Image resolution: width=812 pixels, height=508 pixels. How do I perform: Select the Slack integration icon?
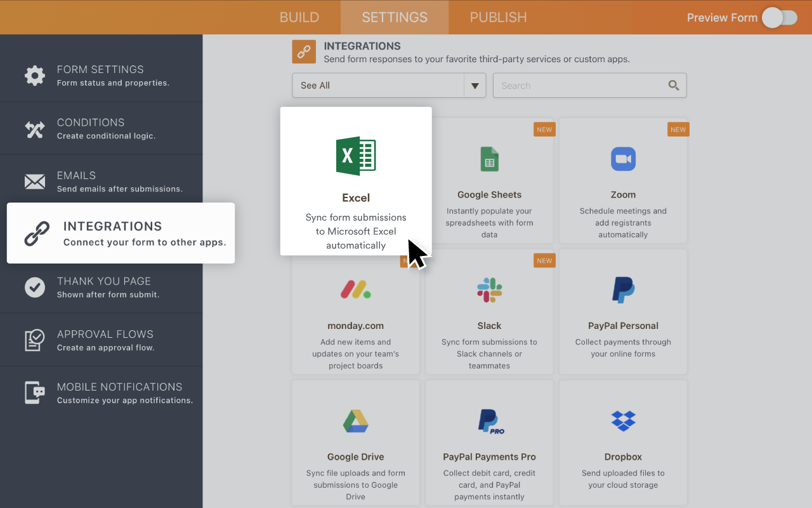coord(489,290)
